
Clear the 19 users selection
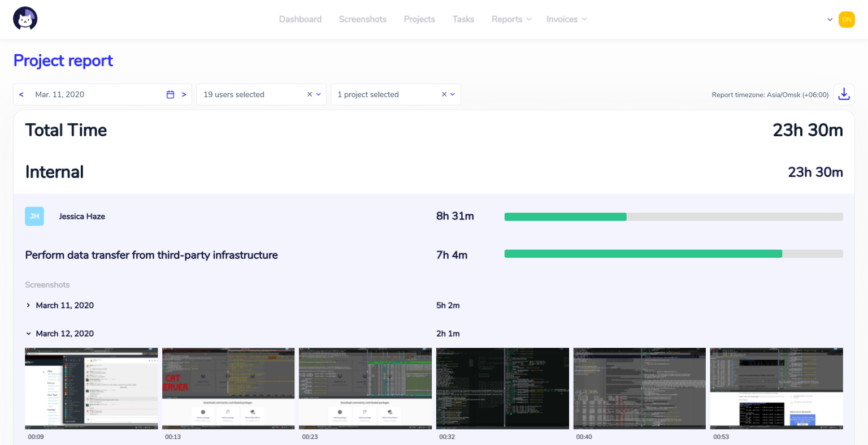[x=309, y=94]
